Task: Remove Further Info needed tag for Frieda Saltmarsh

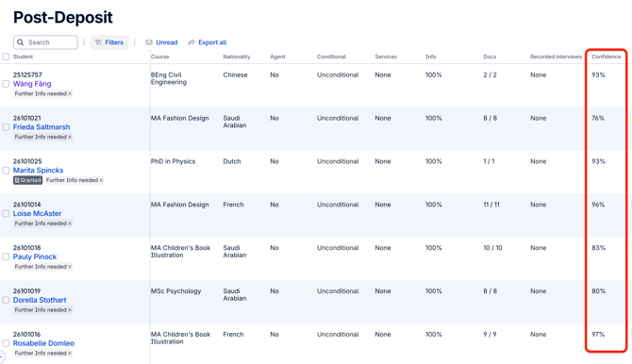Action: (70, 137)
